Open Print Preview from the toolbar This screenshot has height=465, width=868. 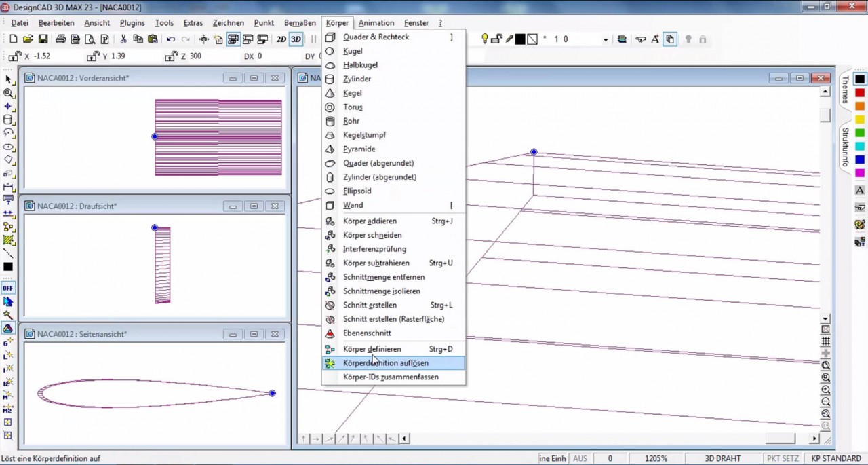(x=89, y=39)
